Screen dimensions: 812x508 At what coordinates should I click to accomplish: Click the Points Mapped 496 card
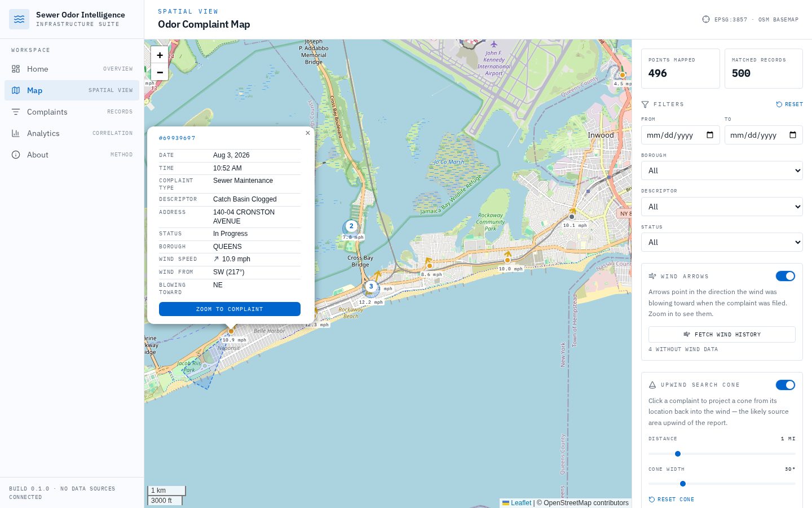681,68
